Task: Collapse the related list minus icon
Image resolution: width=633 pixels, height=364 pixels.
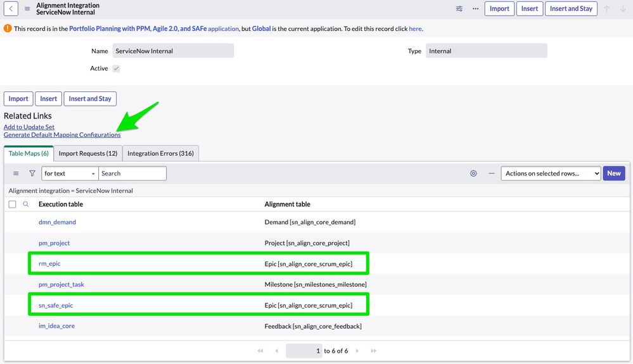Action: coord(491,173)
